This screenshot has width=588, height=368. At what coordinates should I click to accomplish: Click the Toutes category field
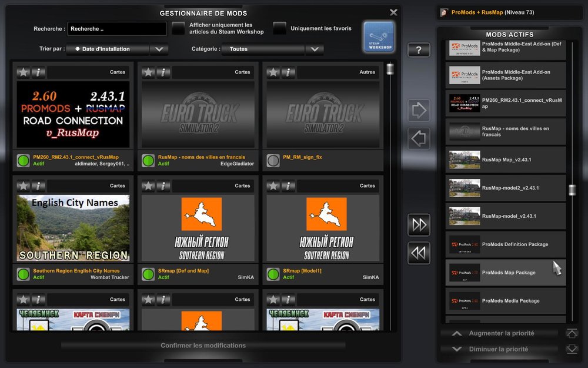click(x=263, y=49)
